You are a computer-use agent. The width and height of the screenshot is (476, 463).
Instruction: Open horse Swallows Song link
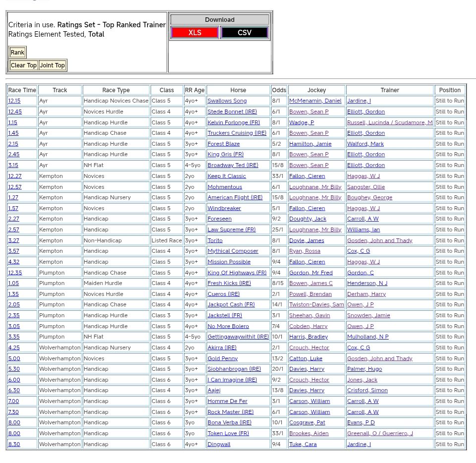click(227, 101)
